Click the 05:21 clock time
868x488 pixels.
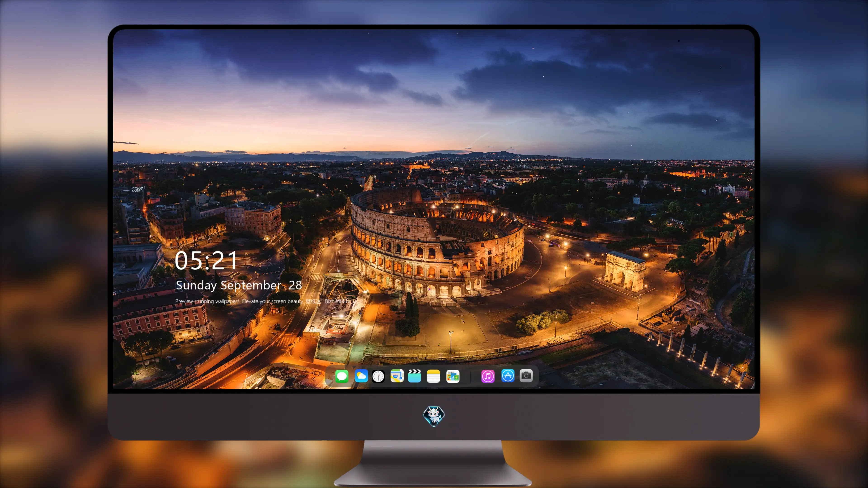(206, 261)
